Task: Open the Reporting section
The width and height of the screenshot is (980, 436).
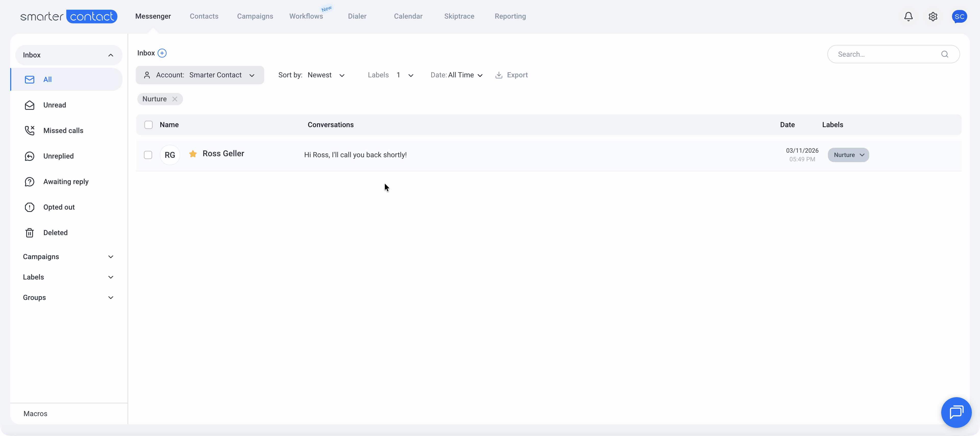Action: point(510,16)
